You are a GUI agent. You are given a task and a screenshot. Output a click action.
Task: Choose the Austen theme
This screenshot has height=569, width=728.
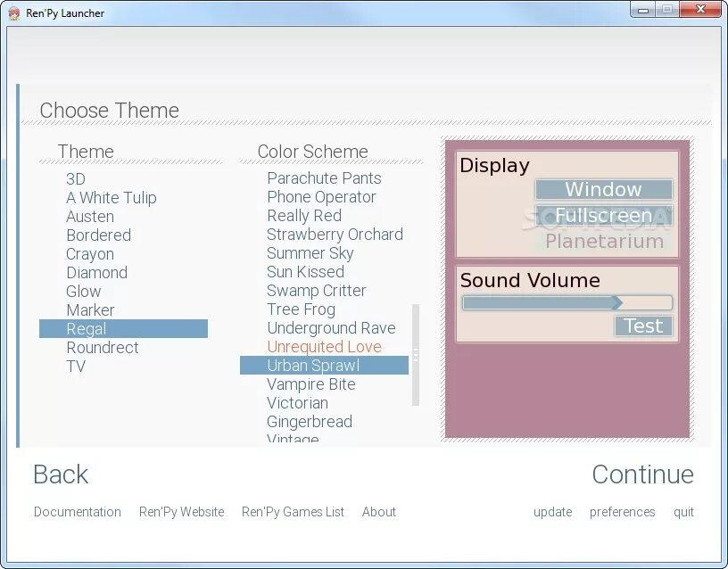90,217
